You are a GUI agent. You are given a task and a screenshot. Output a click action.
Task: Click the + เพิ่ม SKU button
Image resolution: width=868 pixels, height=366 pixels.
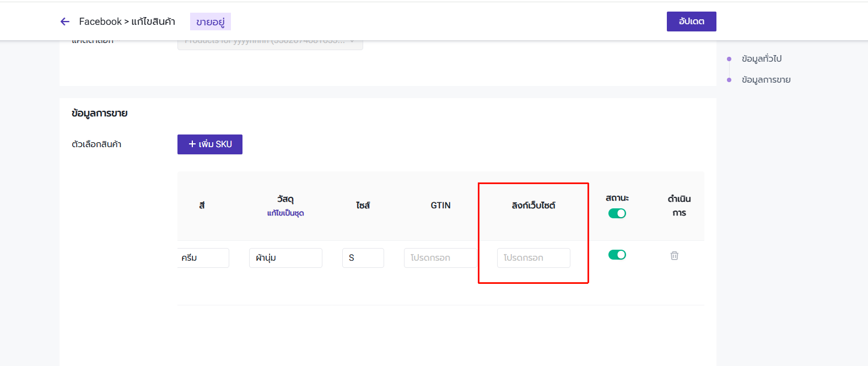coord(209,144)
